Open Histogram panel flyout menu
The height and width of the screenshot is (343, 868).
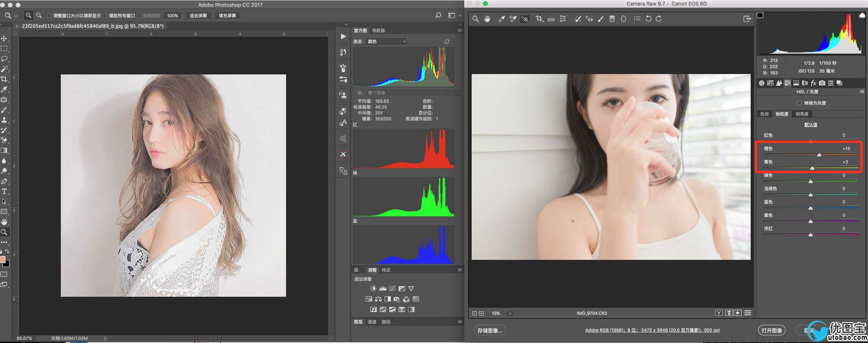tap(460, 31)
